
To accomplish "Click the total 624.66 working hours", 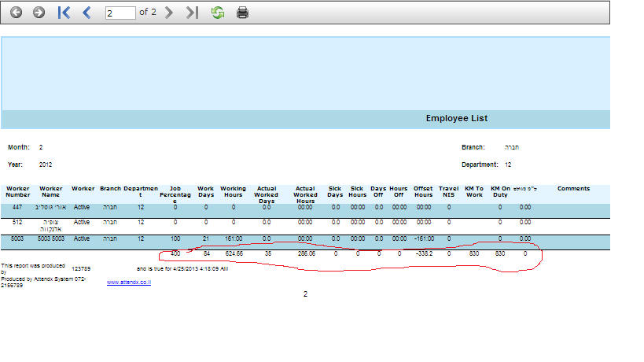I will [234, 254].
